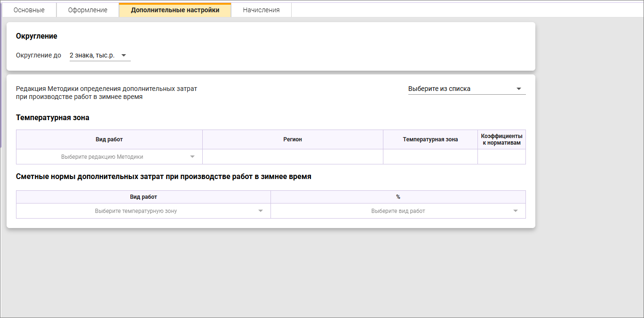This screenshot has height=318, width=644.
Task: Click the empty Регион table cell
Action: click(293, 157)
